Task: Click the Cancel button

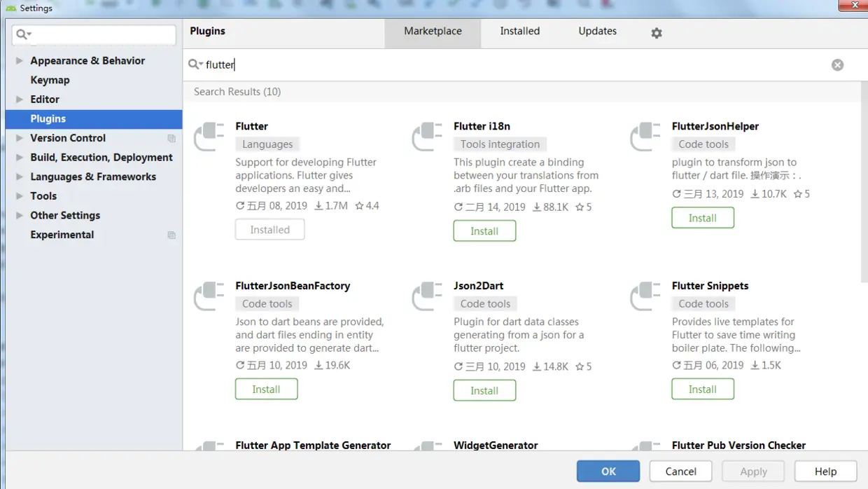Action: click(x=680, y=471)
